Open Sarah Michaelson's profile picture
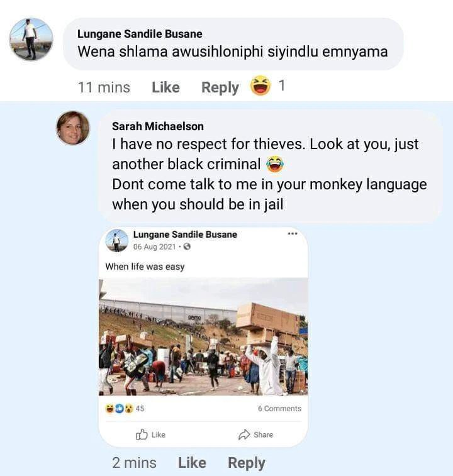This screenshot has width=453, height=476. coord(73,128)
